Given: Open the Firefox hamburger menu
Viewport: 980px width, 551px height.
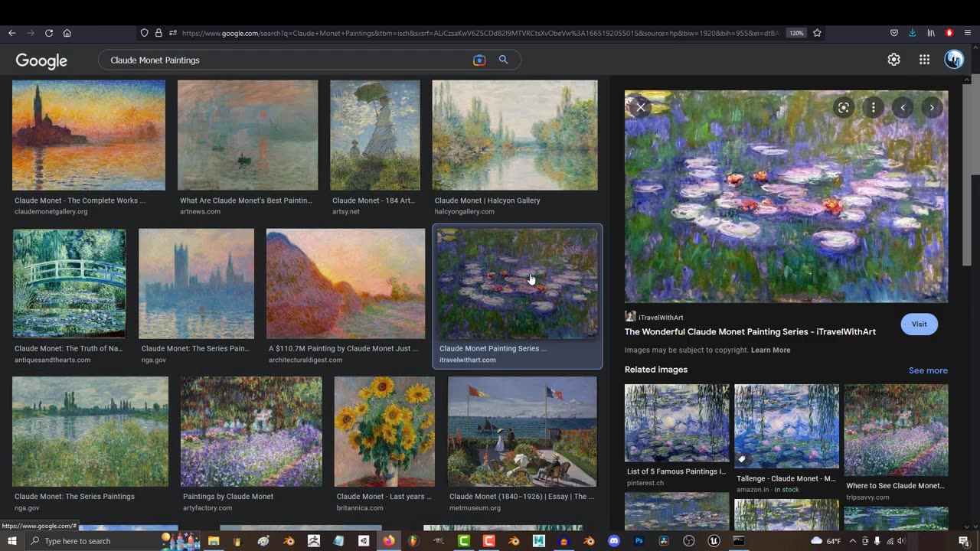Looking at the screenshot, I should tap(968, 33).
